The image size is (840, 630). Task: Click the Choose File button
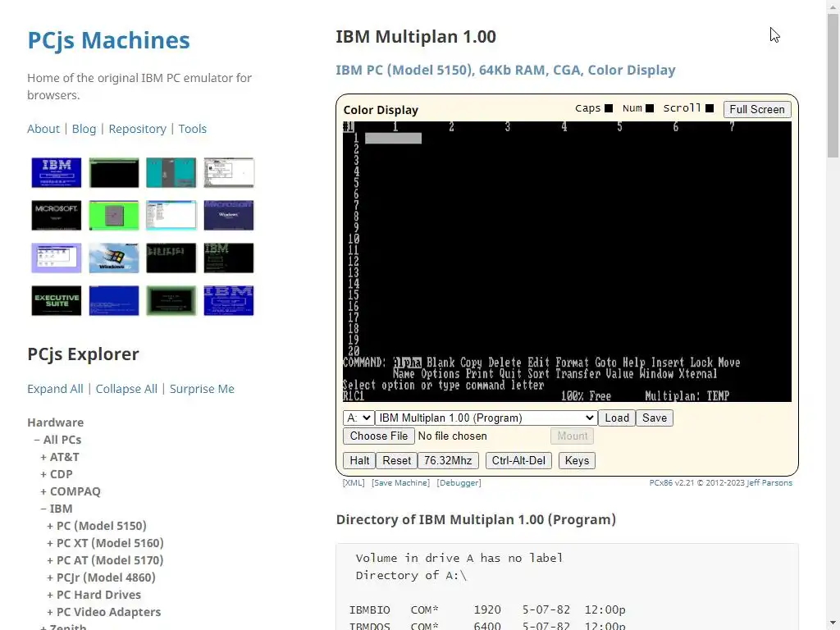pyautogui.click(x=379, y=436)
